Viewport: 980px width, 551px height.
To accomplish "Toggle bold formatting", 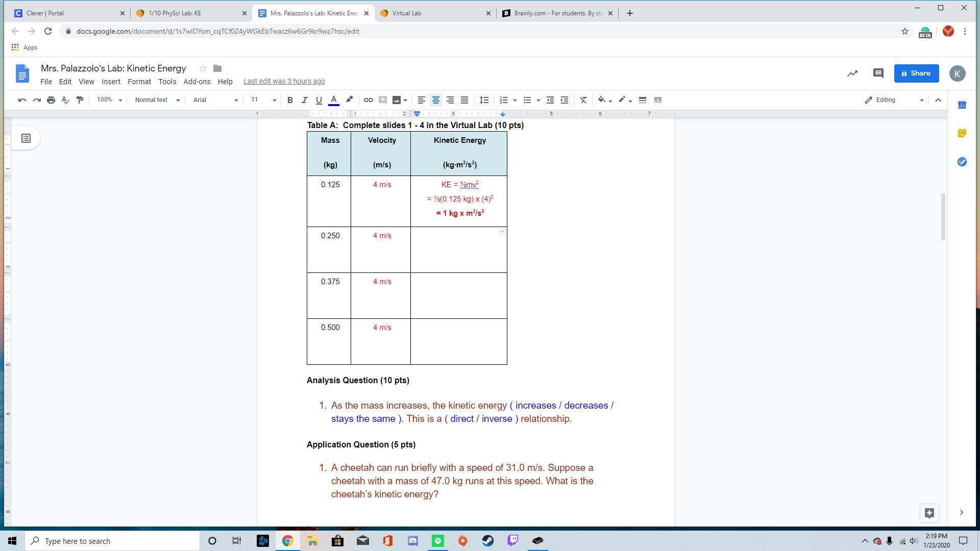I will [290, 100].
